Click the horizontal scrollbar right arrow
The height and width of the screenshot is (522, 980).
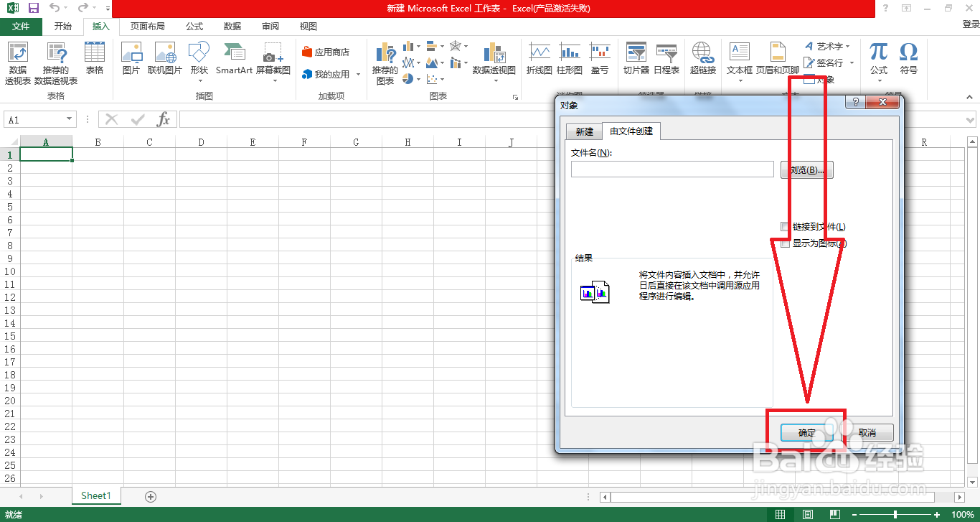click(960, 497)
